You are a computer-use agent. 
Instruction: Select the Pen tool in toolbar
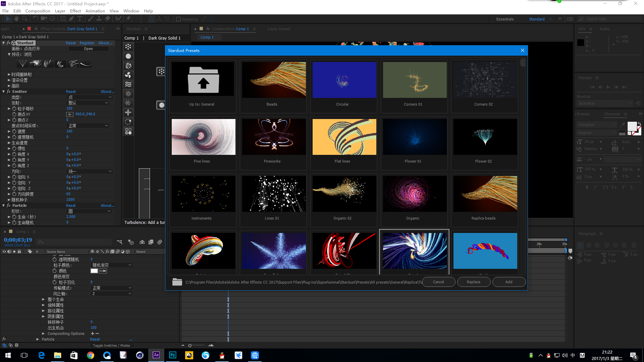coord(71,19)
